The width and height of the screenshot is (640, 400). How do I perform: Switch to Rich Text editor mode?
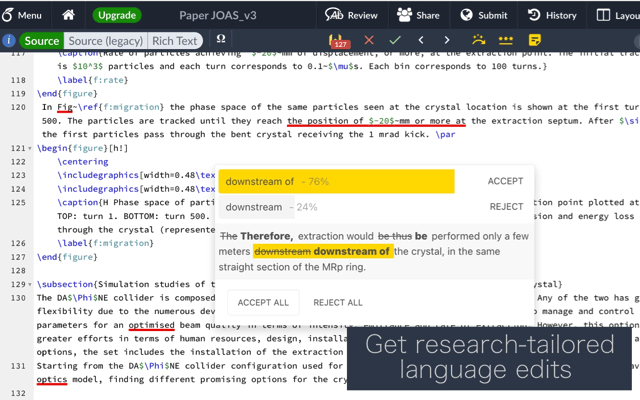[x=174, y=41]
